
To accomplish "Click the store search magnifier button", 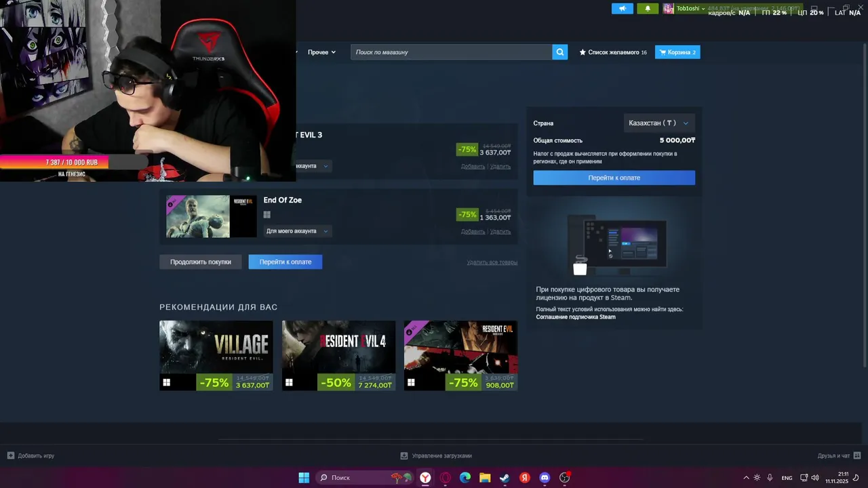I will click(559, 52).
